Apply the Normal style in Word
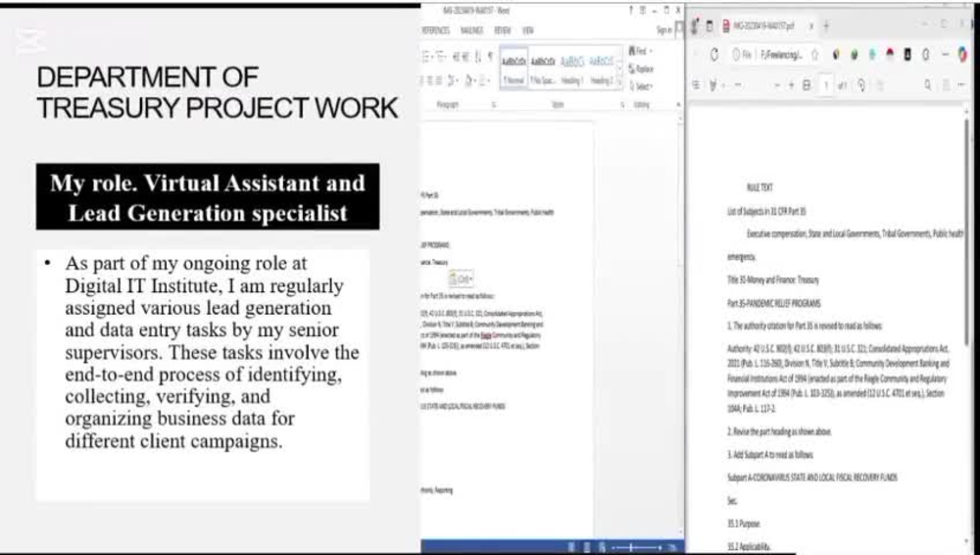The width and height of the screenshot is (980, 555). pos(514,68)
